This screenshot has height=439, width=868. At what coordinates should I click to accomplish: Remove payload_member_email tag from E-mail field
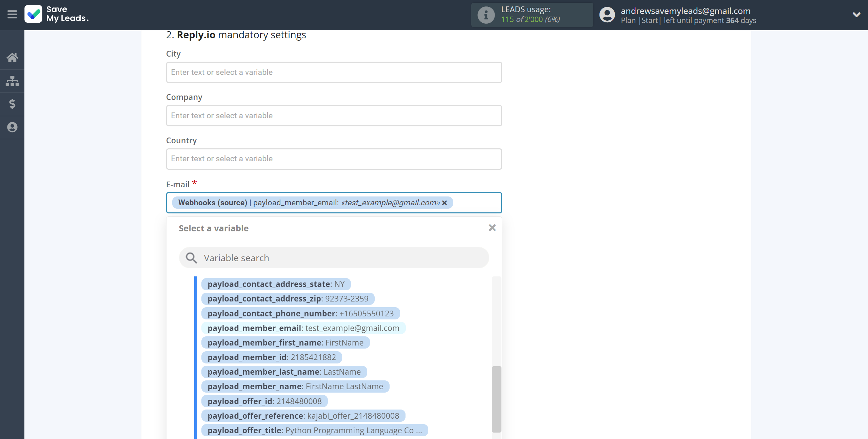pyautogui.click(x=445, y=203)
